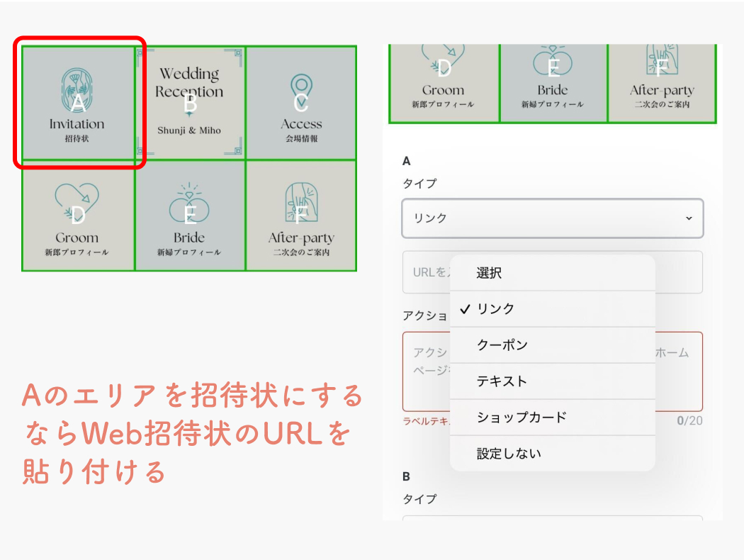Viewport: 744px width, 560px height.
Task: Select the Wedding Reception tile B
Action: click(189, 103)
